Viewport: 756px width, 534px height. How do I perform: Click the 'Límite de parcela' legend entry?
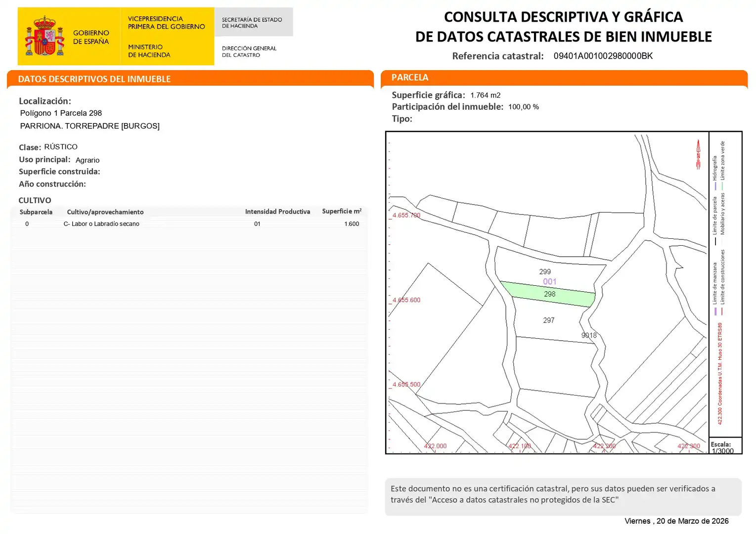click(715, 221)
